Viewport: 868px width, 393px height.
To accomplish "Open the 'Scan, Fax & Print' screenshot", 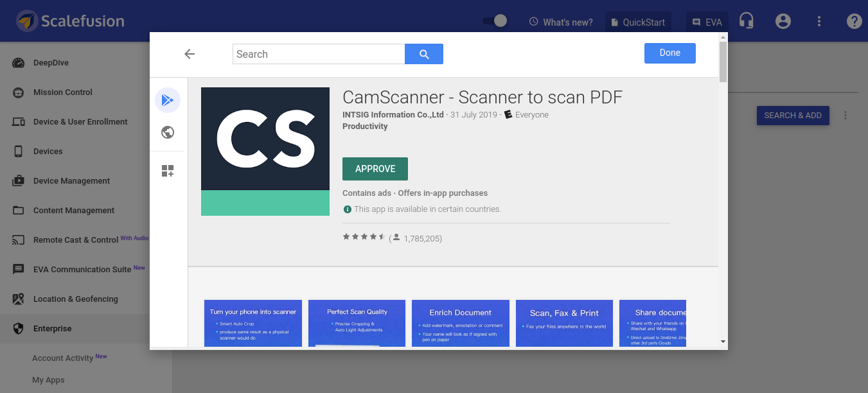I will 565,324.
